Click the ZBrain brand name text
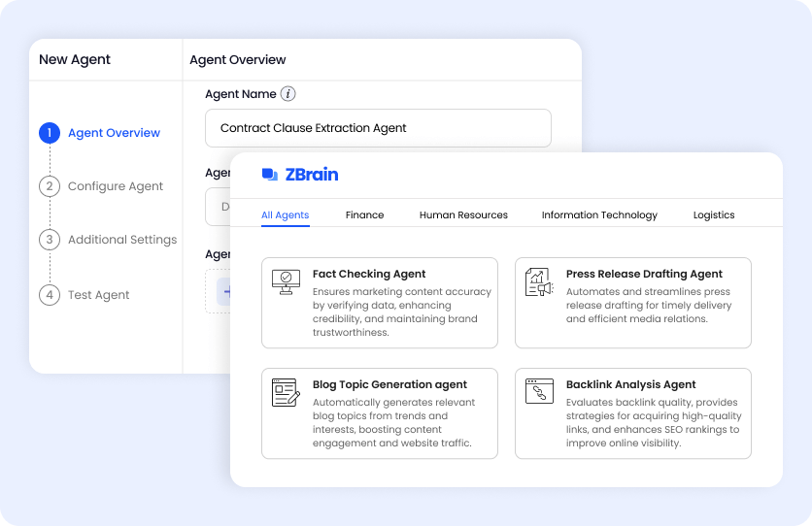The image size is (812, 526). (312, 175)
